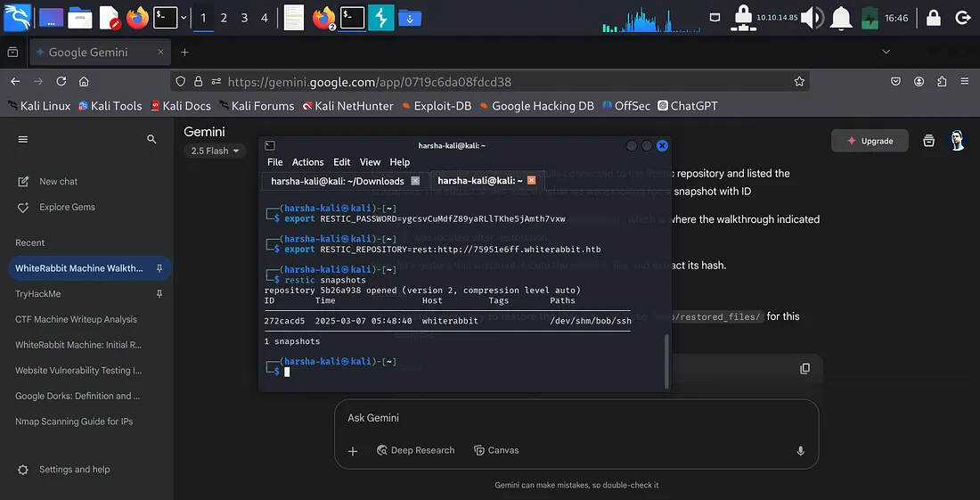Screen dimensions: 980x500
Task: Unpin the TryHackMe chat pin icon
Action: click(159, 294)
